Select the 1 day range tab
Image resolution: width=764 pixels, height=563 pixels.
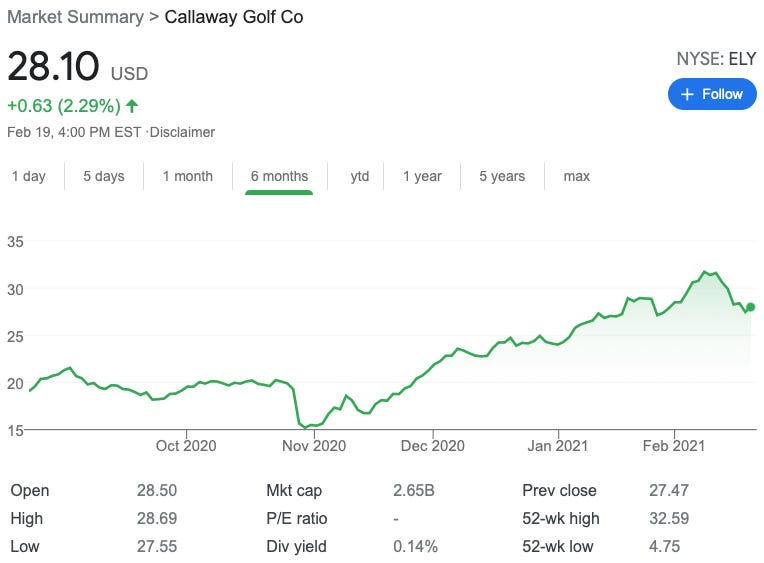(29, 176)
